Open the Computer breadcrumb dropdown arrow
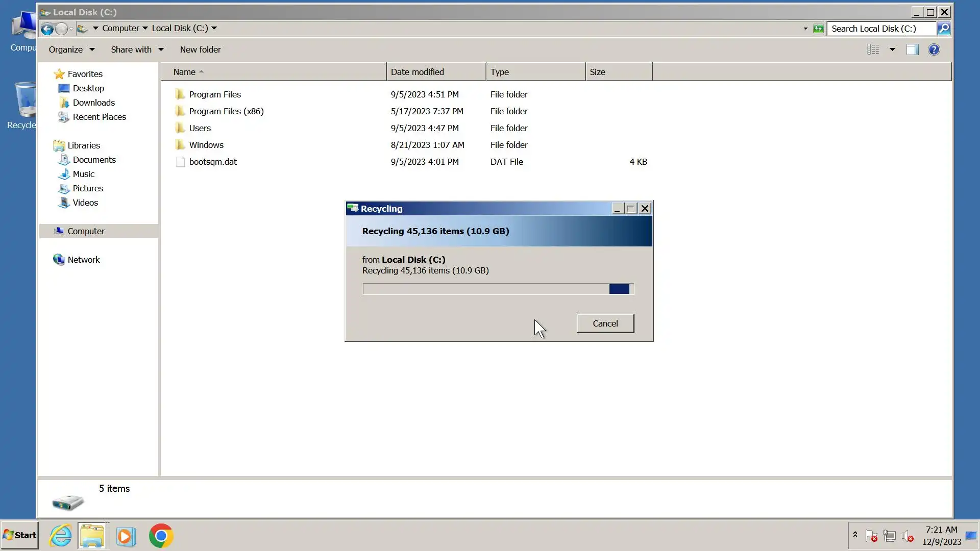This screenshot has height=551, width=980. coord(145,29)
